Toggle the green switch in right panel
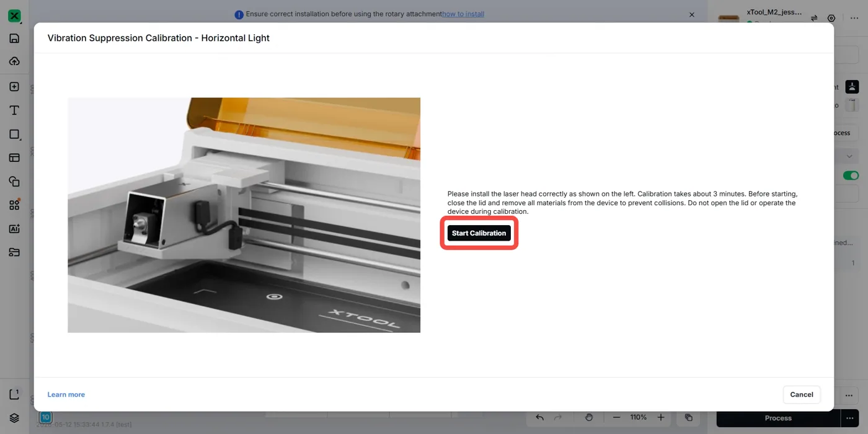Viewport: 868px width, 434px height. [x=851, y=175]
